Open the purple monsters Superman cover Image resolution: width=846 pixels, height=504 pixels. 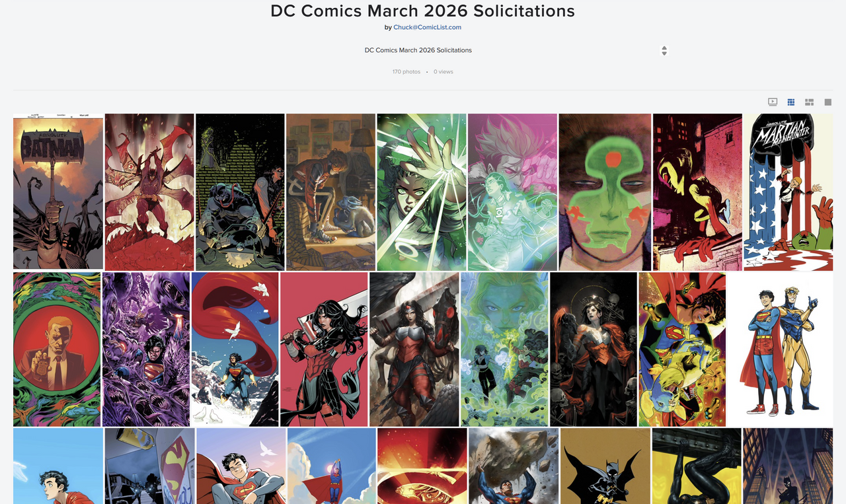(146, 349)
